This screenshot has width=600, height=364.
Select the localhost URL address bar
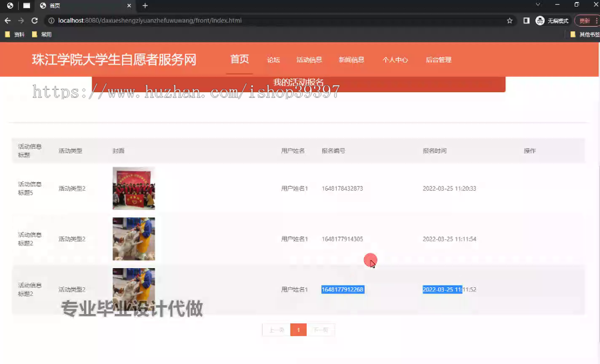click(x=149, y=21)
